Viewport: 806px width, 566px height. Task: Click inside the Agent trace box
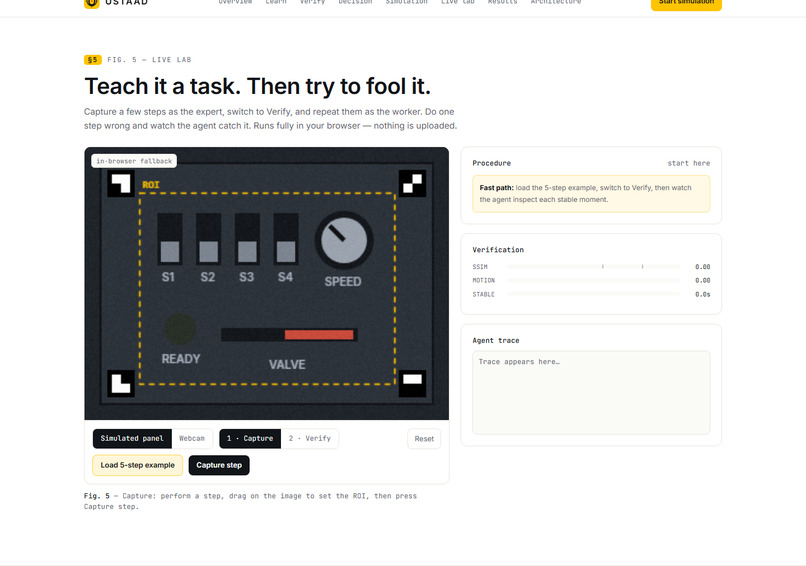(591, 393)
